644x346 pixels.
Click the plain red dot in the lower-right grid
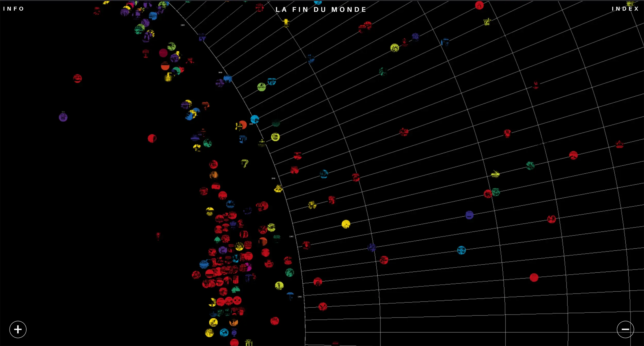(534, 277)
